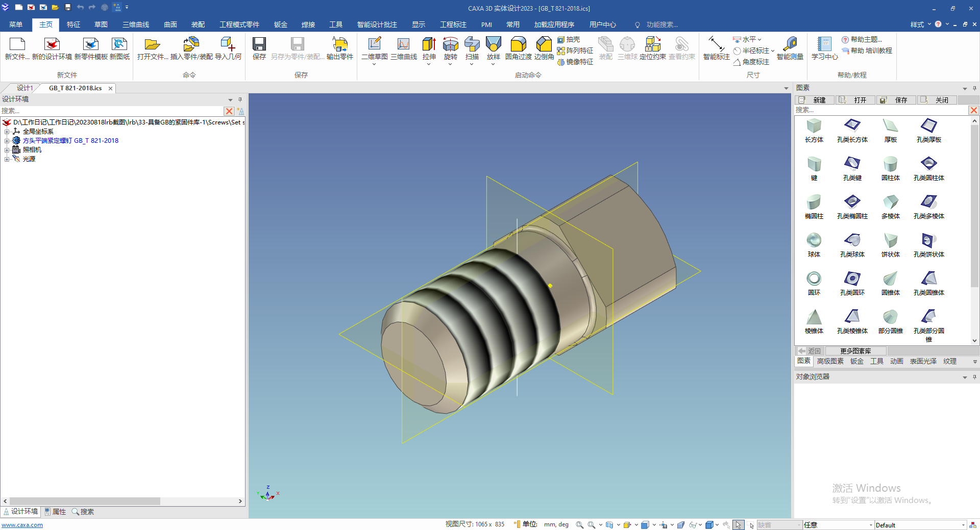This screenshot has height=530, width=980.
Task: Open the 半径标注 dropdown arrow
Action: point(772,51)
